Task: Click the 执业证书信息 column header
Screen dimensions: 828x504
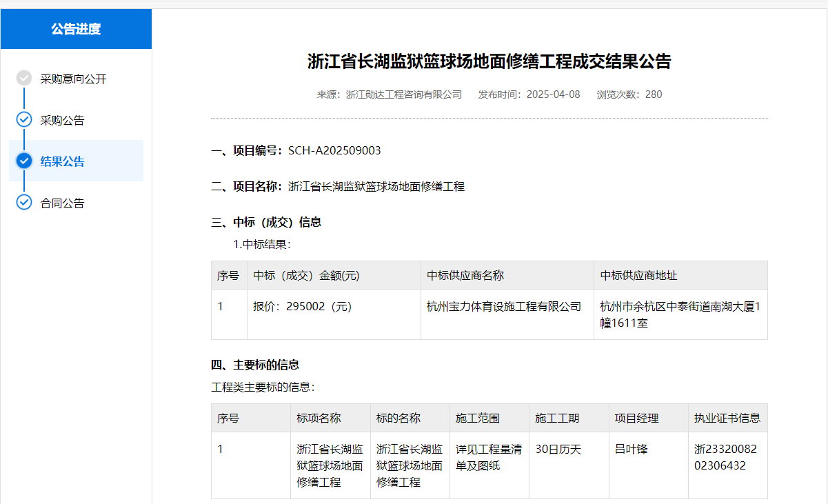Action: coord(727,419)
